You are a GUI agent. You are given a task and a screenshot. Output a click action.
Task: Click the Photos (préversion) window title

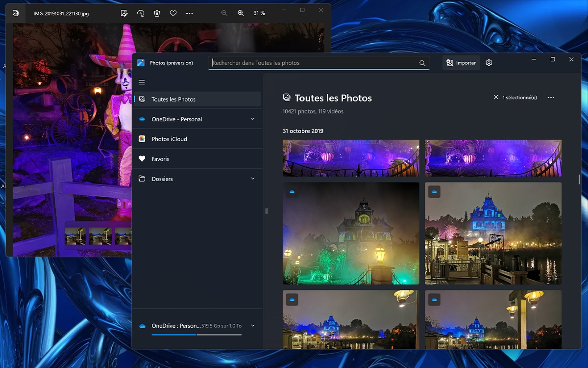point(171,63)
